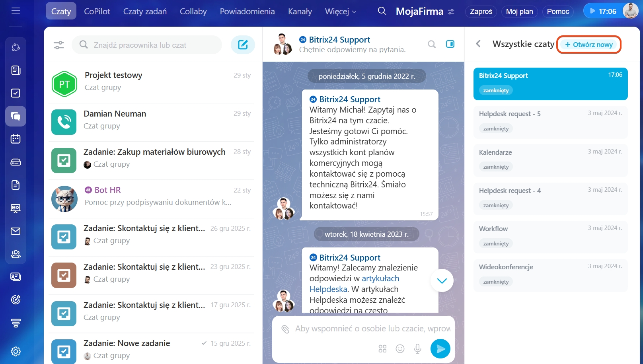
Task: Go back from Wszystkie czaty panel
Action: point(478,44)
